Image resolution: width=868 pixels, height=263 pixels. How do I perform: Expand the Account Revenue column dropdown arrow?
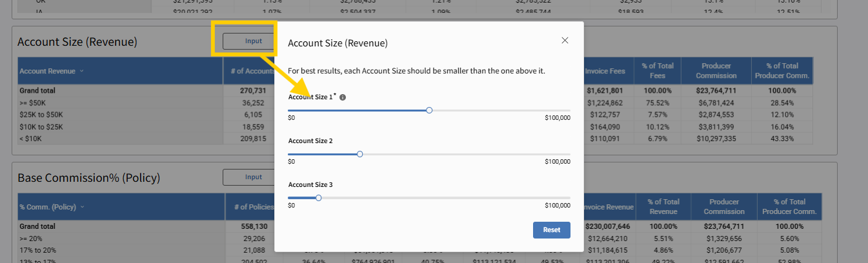click(x=81, y=71)
